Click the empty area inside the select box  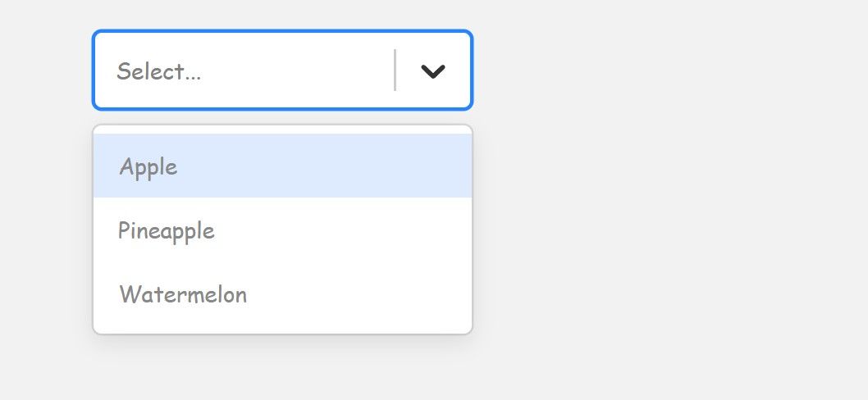coord(304,70)
